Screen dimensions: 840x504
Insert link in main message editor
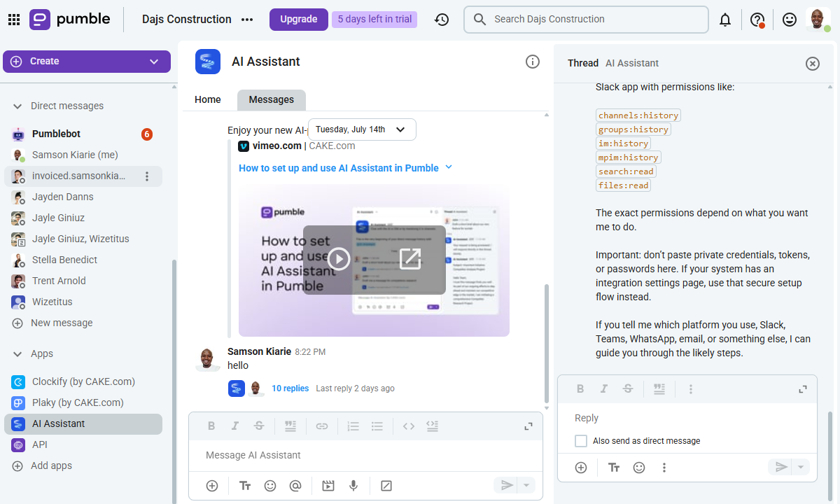point(322,426)
